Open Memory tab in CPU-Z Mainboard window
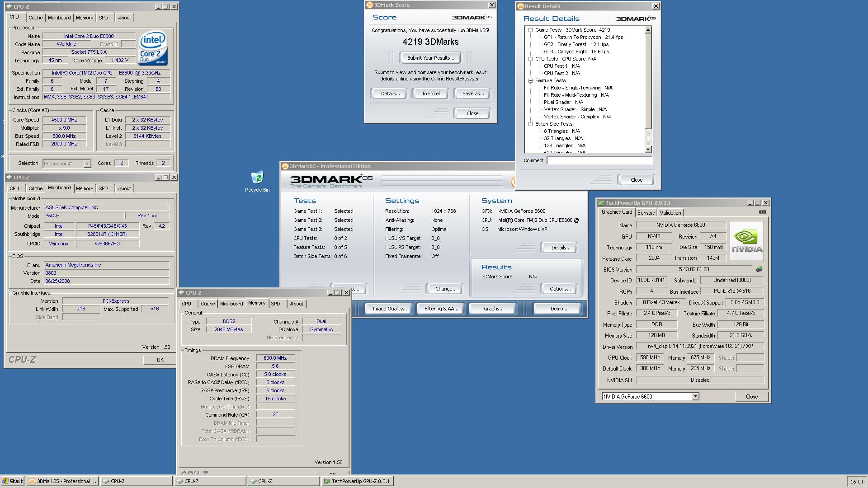The image size is (868, 488). tap(85, 188)
